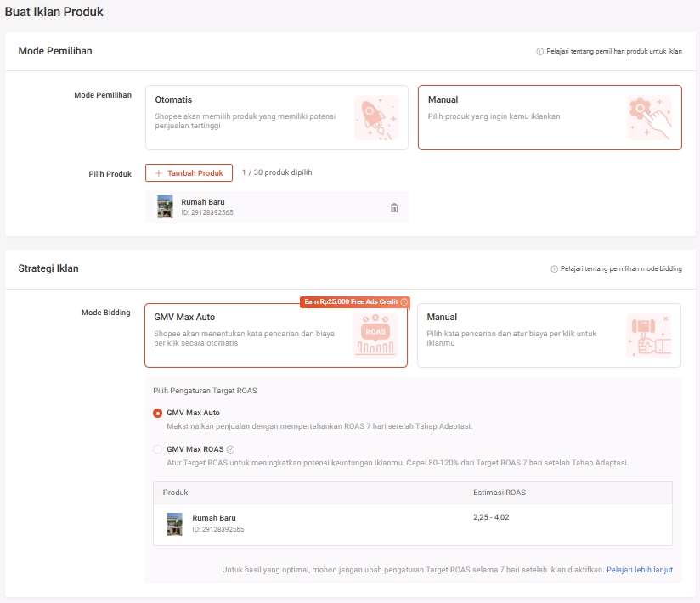Click the plus icon in the Tambah Produk button
This screenshot has width=700, height=603.
click(159, 173)
